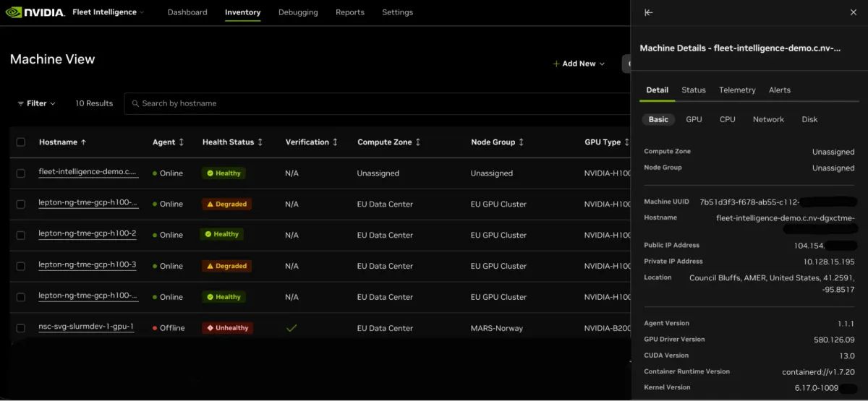The width and height of the screenshot is (868, 401).
Task: Open the Settings tab
Action: pyautogui.click(x=397, y=12)
